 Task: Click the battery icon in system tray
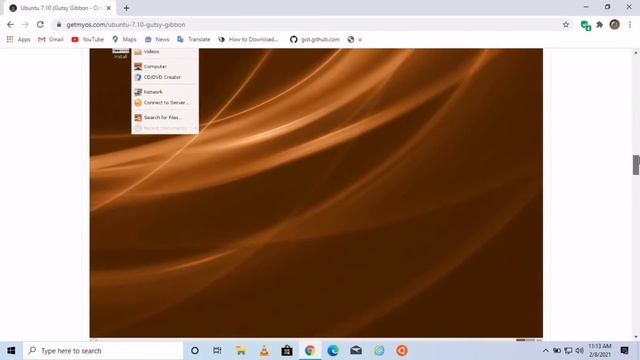pyautogui.click(x=557, y=351)
